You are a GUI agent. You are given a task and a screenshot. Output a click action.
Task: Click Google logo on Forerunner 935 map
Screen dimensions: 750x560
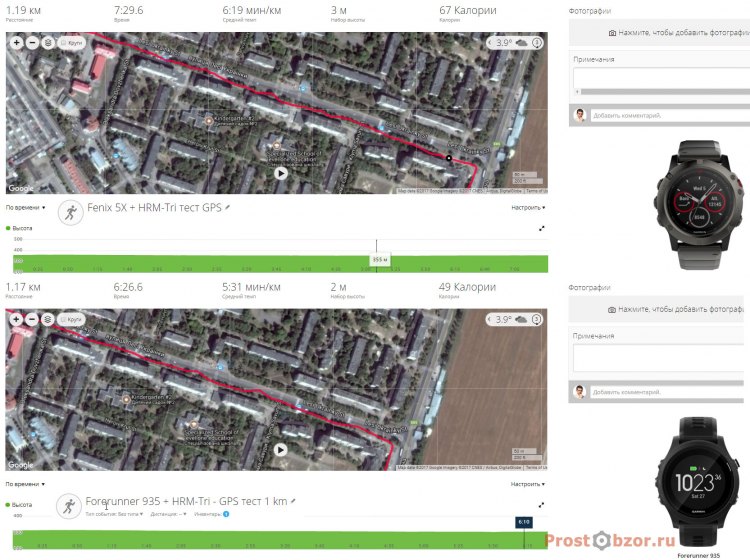[x=21, y=464]
